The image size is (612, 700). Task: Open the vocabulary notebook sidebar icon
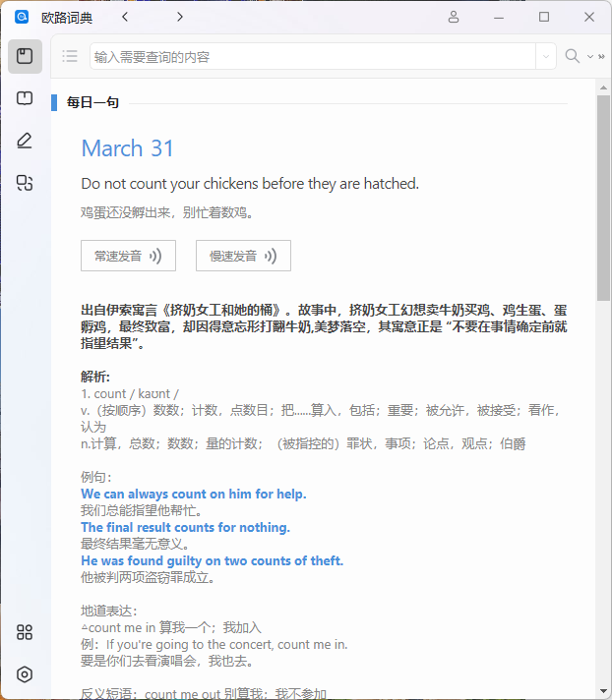click(x=25, y=97)
